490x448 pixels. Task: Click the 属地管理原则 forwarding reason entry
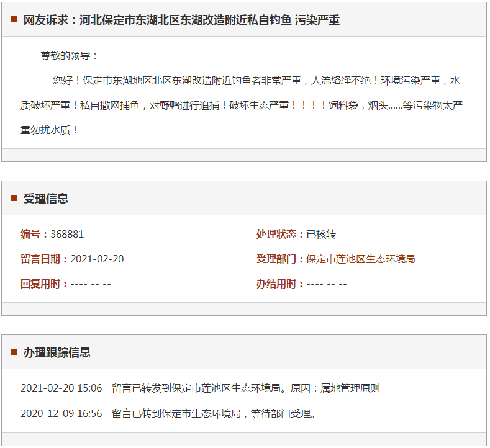pos(350,388)
